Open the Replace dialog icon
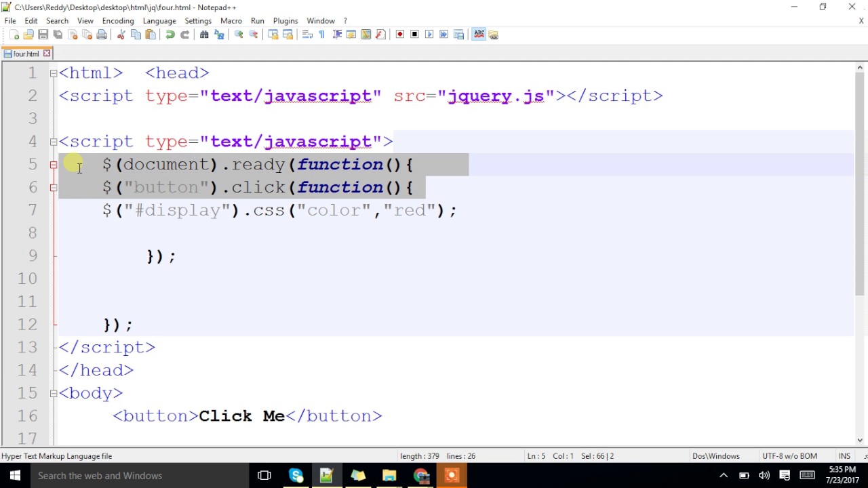This screenshot has height=488, width=868. click(x=218, y=35)
